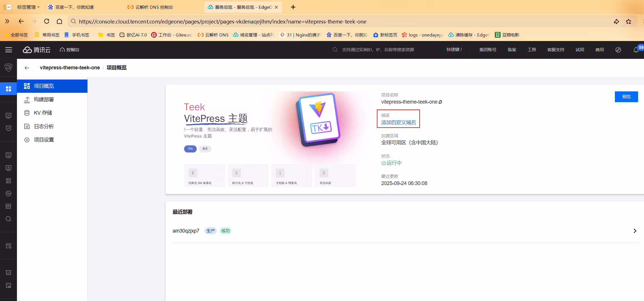Open 豆瓣电影 bookmark
644x301 pixels.
tap(507, 35)
